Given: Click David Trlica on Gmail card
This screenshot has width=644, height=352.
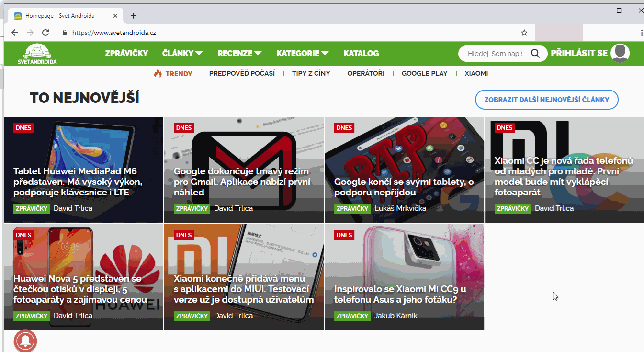Looking at the screenshot, I should coord(234,208).
